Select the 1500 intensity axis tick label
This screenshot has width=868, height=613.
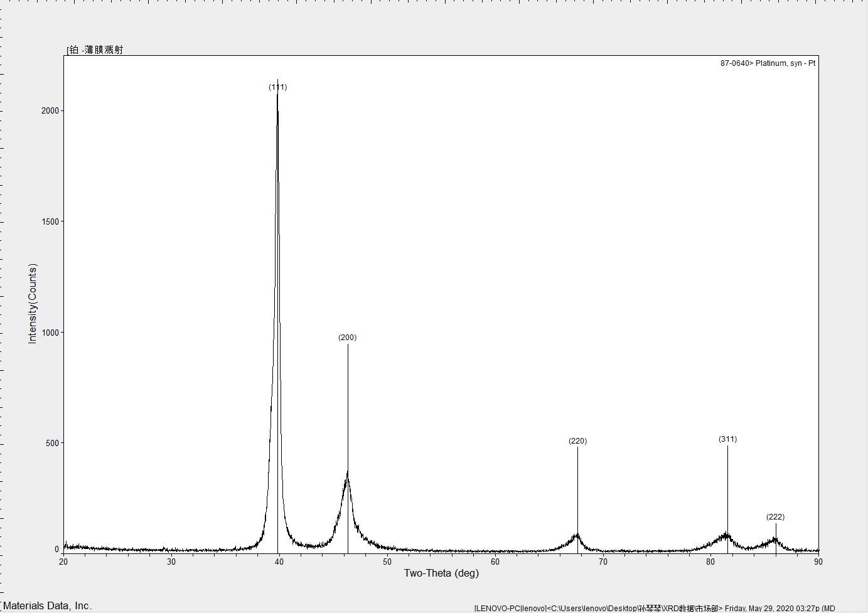50,221
